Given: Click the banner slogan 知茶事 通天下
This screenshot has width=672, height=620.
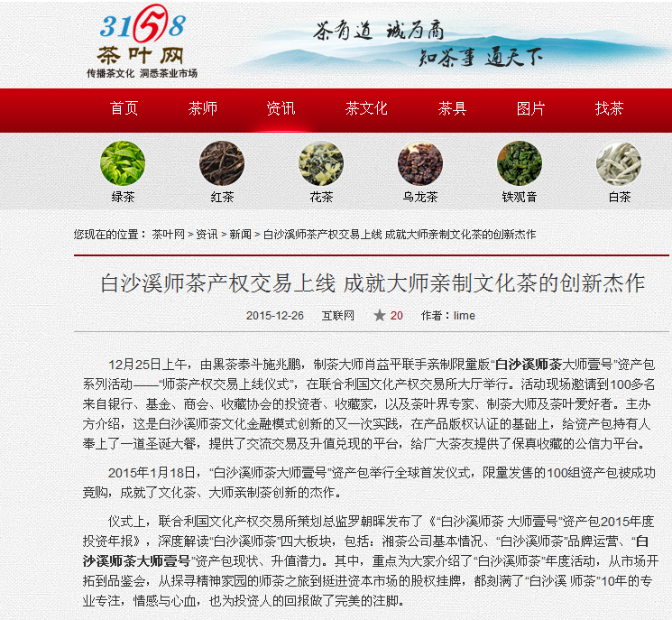Looking at the screenshot, I should pyautogui.click(x=481, y=57).
